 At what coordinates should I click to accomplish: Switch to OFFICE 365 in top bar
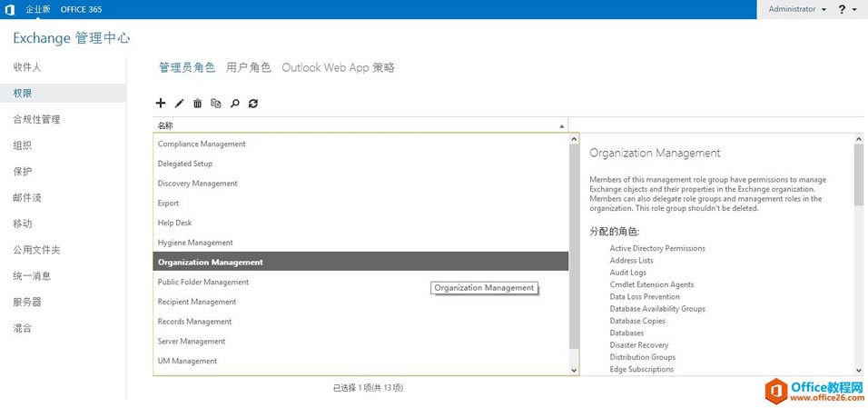click(x=81, y=9)
